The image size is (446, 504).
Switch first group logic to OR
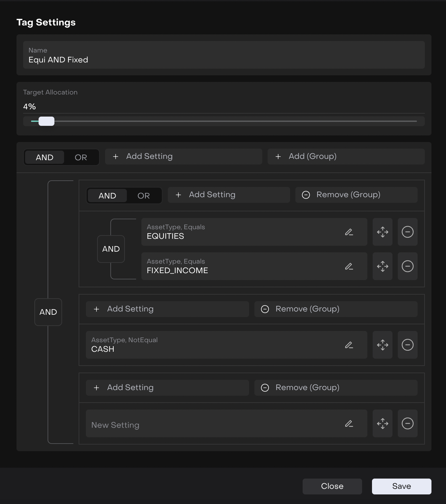click(x=143, y=196)
